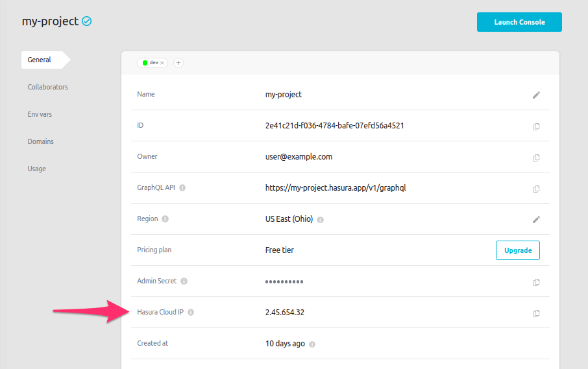
Task: Copy the Owner email address
Action: [x=536, y=158]
